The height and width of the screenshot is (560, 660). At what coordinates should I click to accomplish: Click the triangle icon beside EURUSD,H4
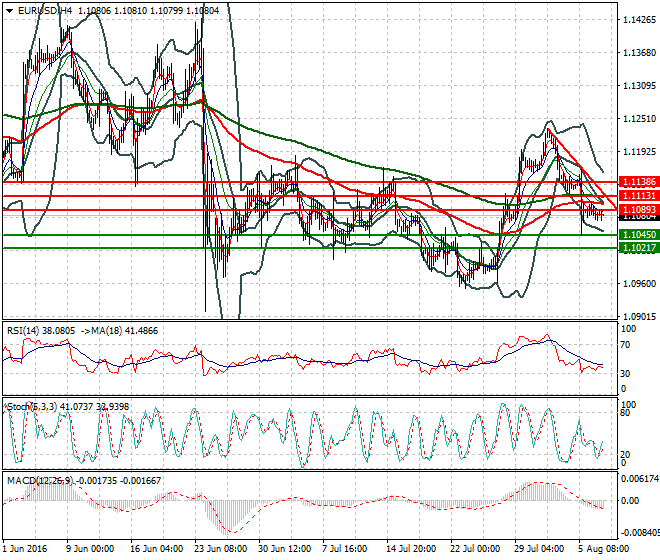point(8,9)
